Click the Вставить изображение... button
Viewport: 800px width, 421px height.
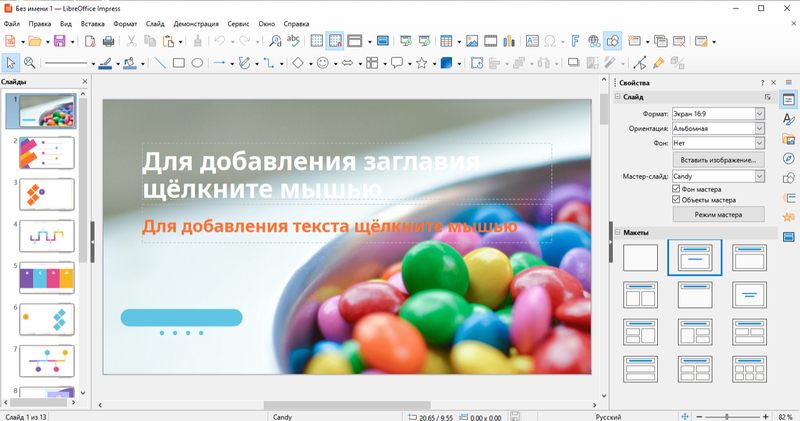[718, 160]
